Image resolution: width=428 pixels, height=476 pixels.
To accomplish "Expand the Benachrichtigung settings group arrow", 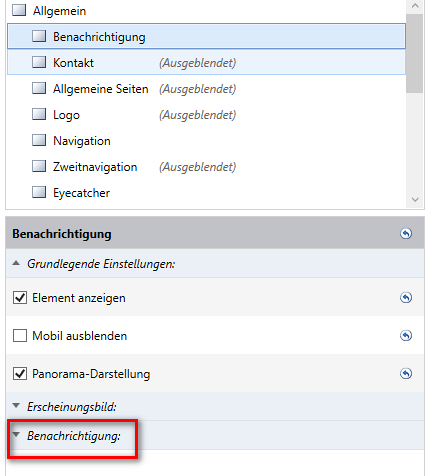I will pyautogui.click(x=16, y=434).
